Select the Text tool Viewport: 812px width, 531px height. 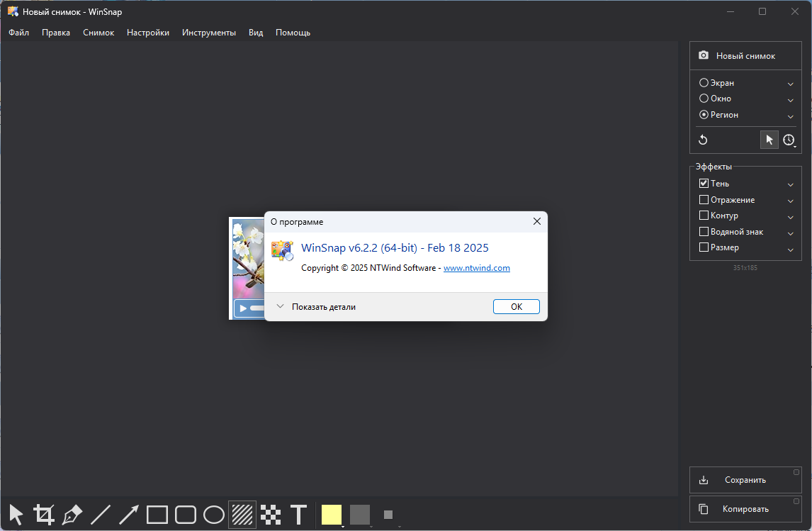[x=299, y=514]
